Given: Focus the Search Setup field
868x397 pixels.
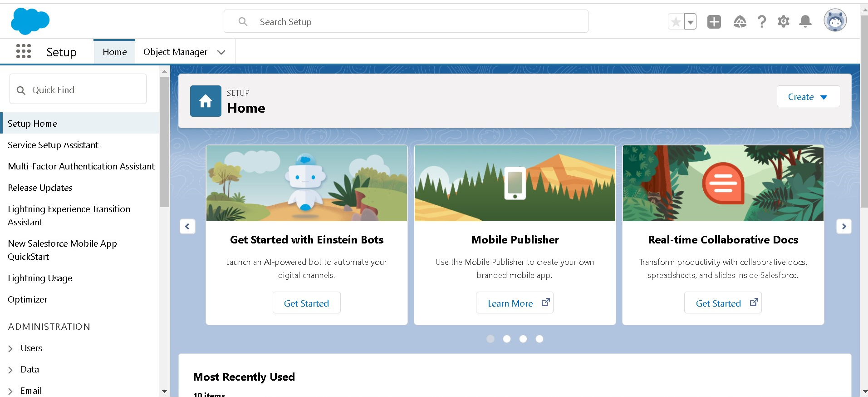Looking at the screenshot, I should (x=406, y=21).
